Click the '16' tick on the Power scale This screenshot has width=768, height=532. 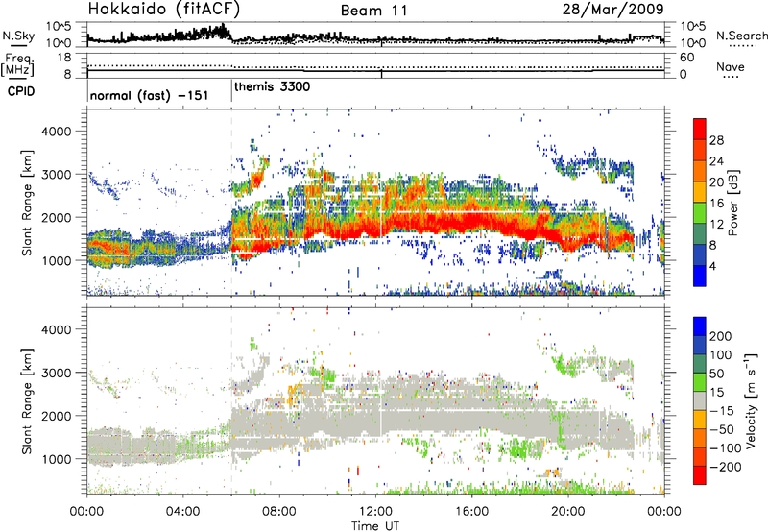(x=716, y=204)
